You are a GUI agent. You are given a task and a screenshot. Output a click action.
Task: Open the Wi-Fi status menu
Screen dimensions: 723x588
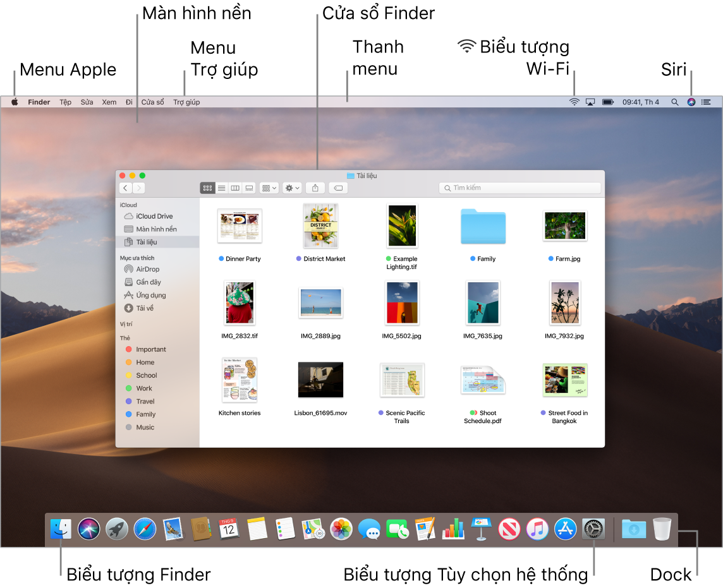click(573, 101)
